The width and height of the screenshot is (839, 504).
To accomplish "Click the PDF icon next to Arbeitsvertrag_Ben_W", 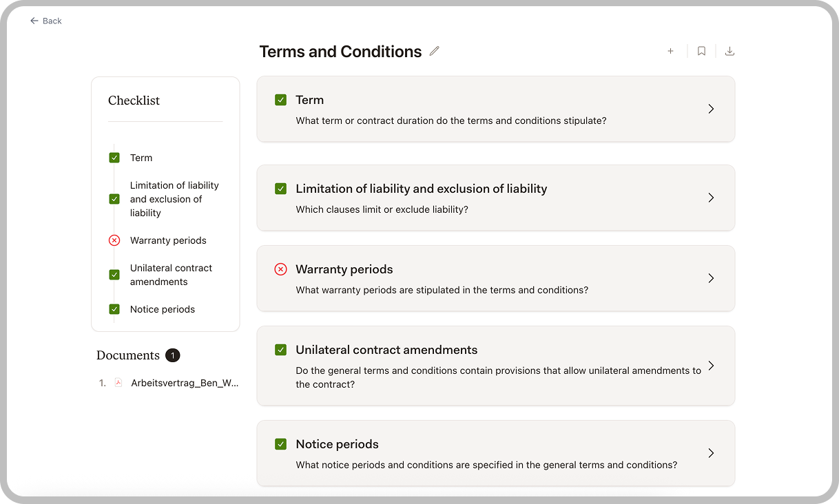I will (x=118, y=382).
